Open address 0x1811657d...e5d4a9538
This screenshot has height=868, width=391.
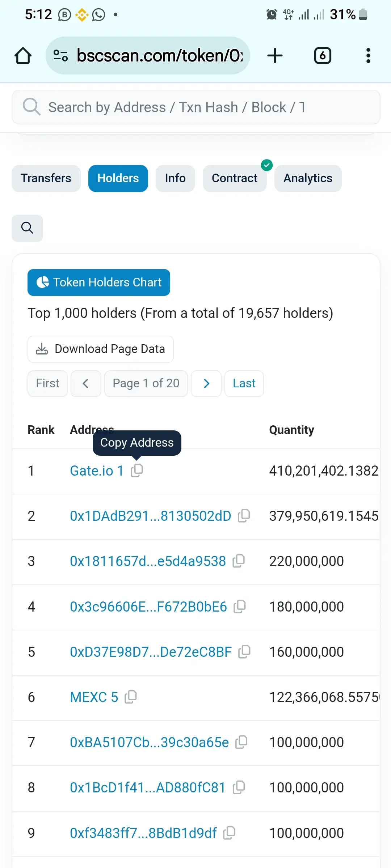(148, 561)
